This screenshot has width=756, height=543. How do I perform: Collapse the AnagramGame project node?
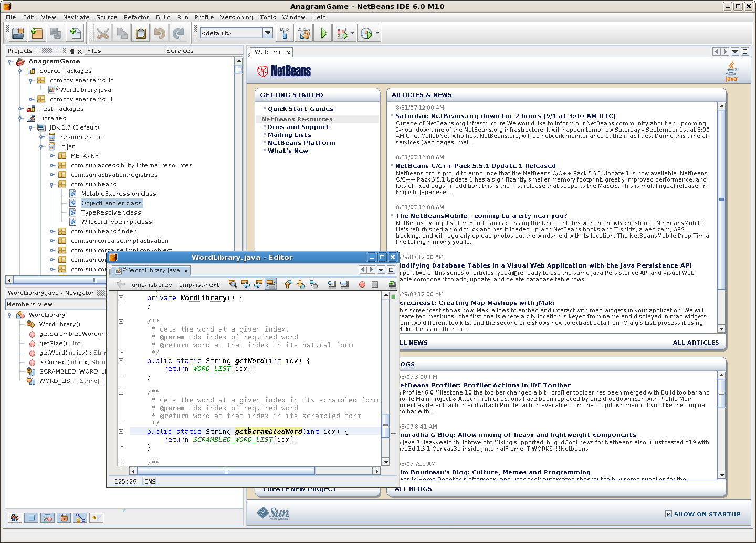(x=9, y=61)
